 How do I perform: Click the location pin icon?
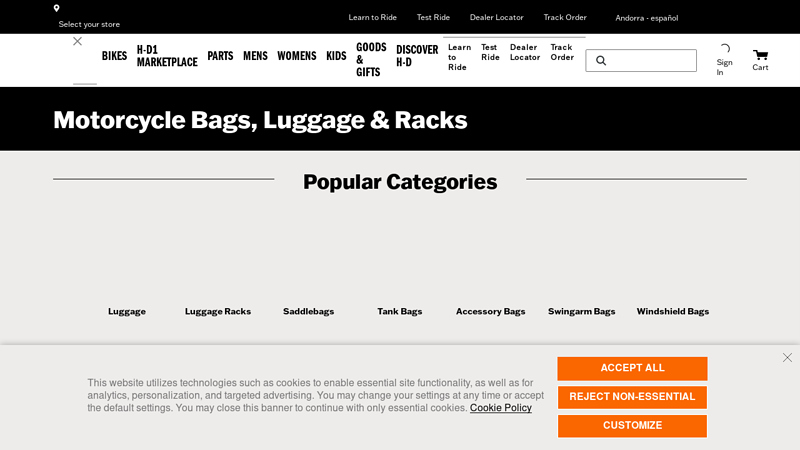56,8
